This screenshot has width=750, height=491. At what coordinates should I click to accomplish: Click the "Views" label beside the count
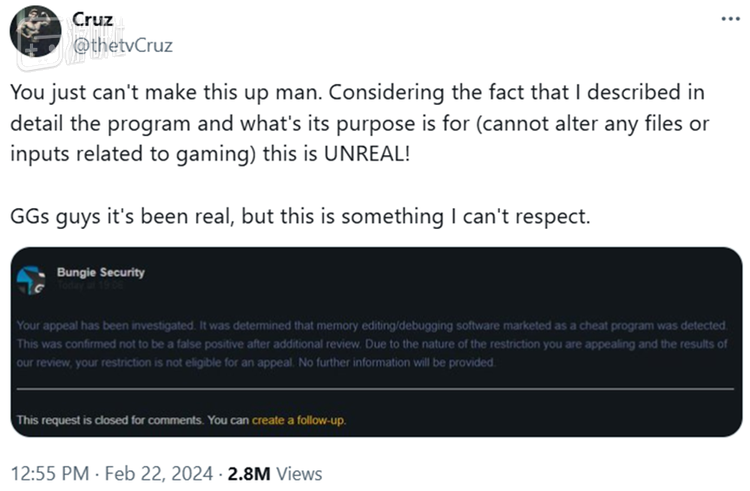tap(300, 472)
